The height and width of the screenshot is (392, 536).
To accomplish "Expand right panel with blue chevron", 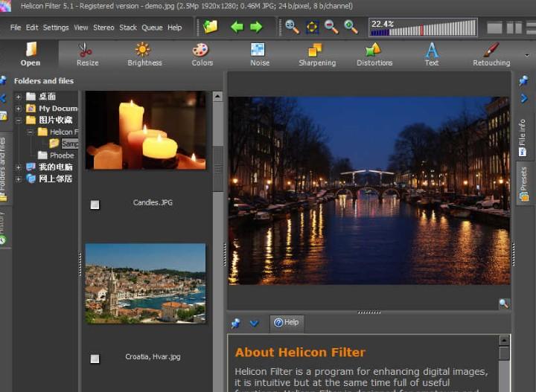I will coord(524,98).
